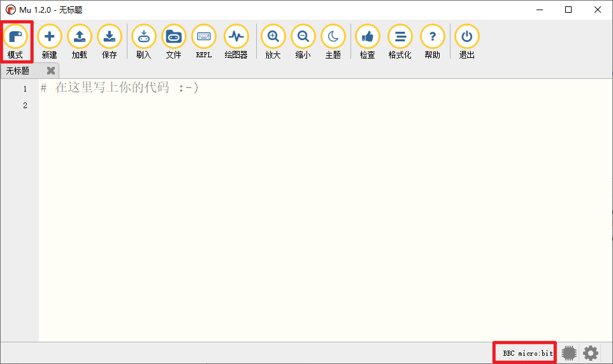This screenshot has width=613, height=364.
Task: Run code 检查 (Check) thumbs-up
Action: 368,37
